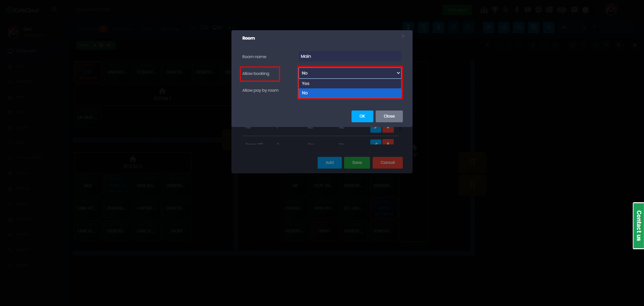Click the pause icon in the toolbar
The width and height of the screenshot is (644, 306).
point(549,27)
